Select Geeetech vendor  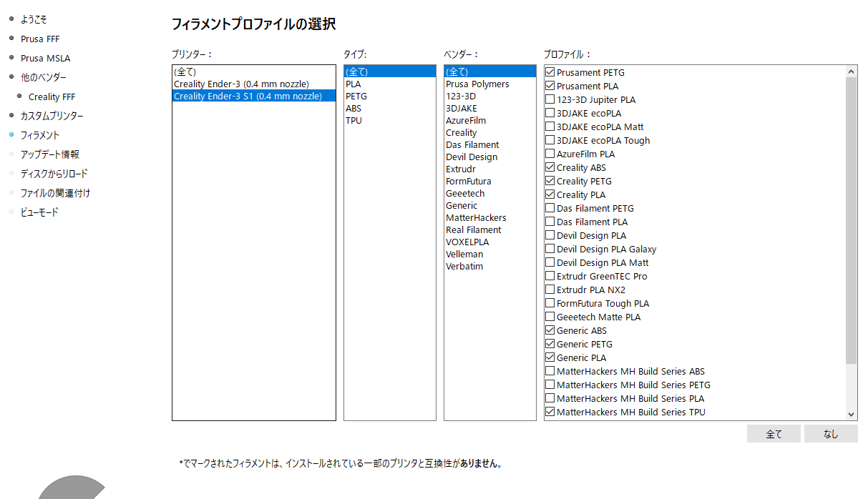point(490,193)
